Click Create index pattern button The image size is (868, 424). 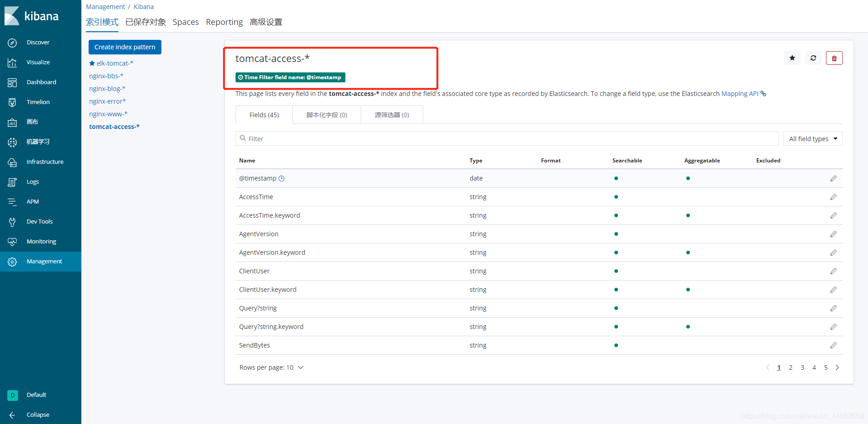pyautogui.click(x=125, y=47)
